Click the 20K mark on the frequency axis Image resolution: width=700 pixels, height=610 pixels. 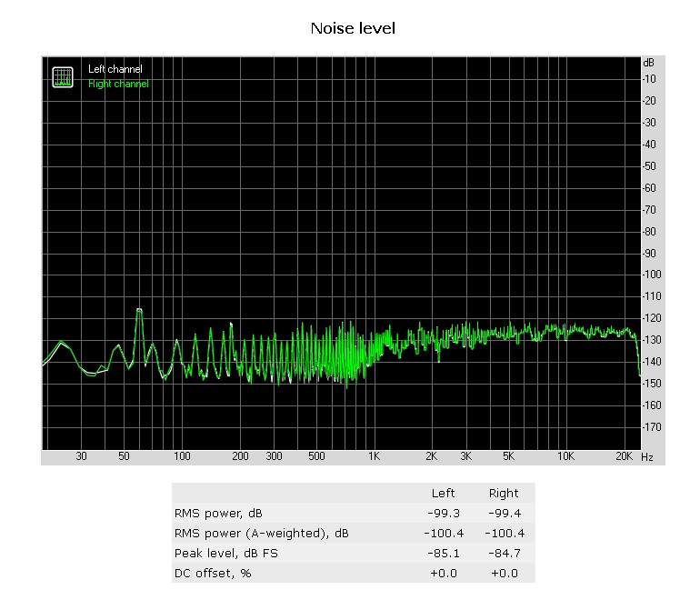point(623,456)
